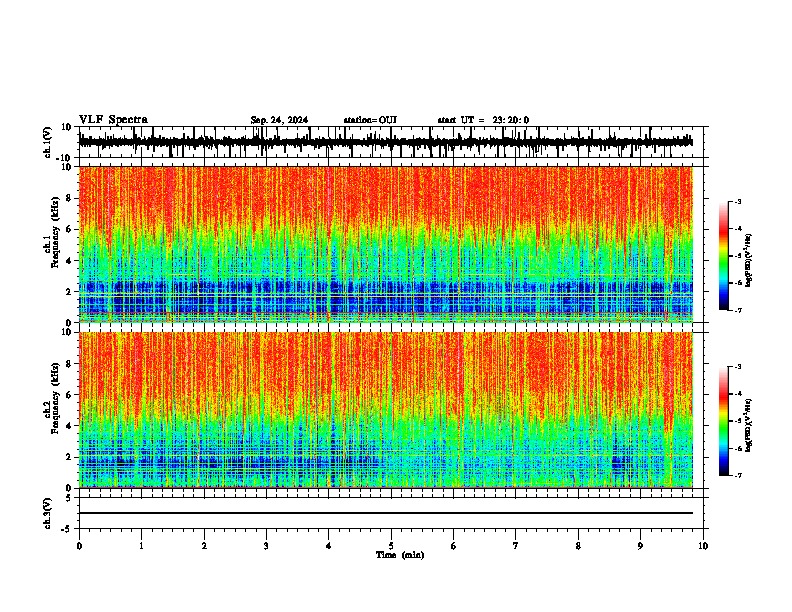The image size is (792, 612).
Task: Click the "-7" label on ch.2 color bar
Action: click(737, 475)
